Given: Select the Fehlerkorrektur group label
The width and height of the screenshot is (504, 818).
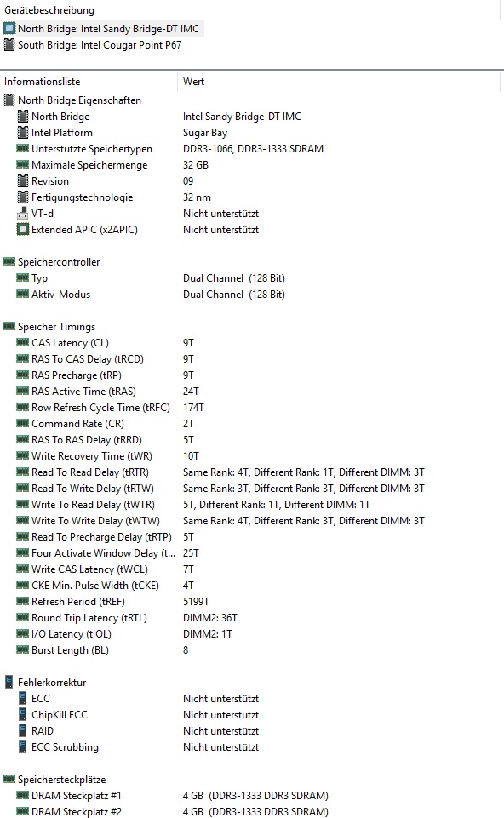Looking at the screenshot, I should [52, 683].
